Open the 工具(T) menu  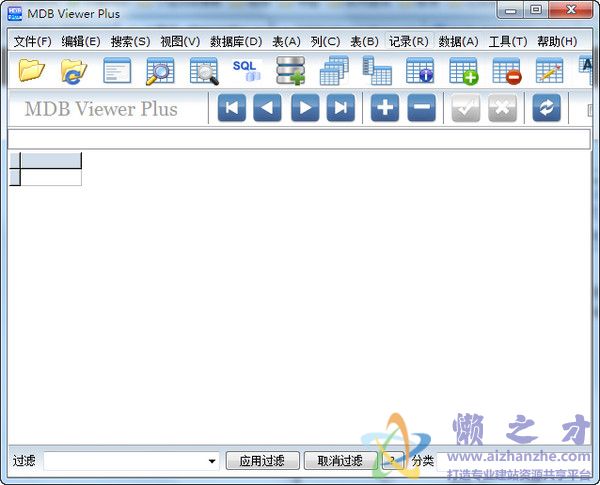[508, 41]
